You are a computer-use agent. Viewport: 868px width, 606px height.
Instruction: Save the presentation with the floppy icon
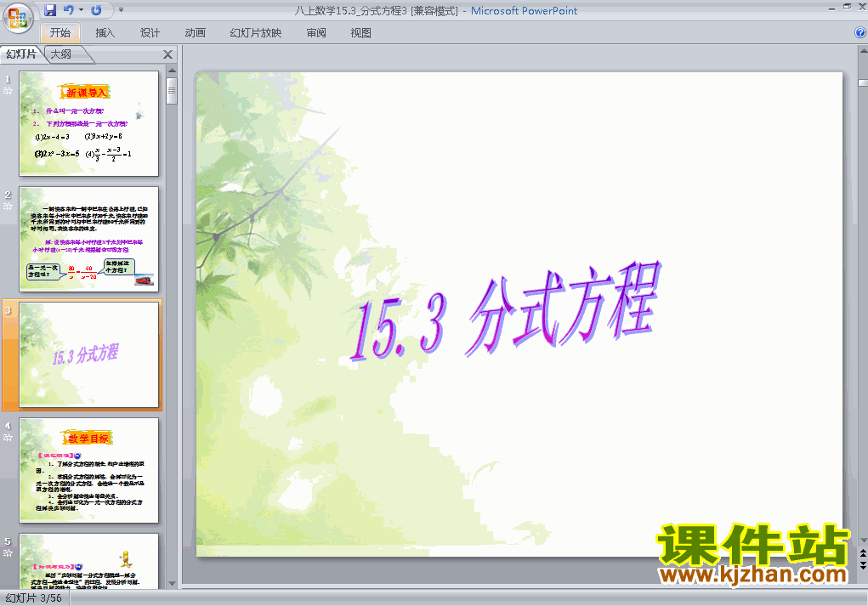point(50,10)
